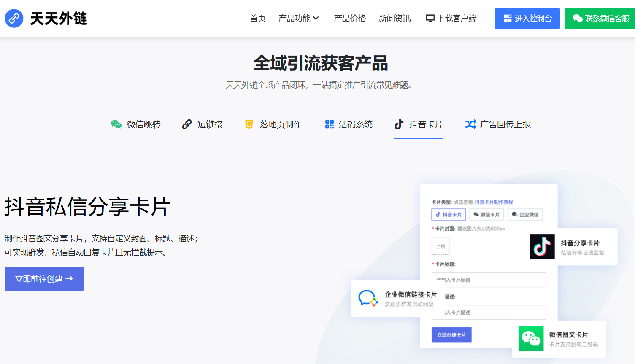Image resolution: width=635 pixels, height=364 pixels.
Task: Click the green WeChat logo on 微信图文卡片
Action: click(x=531, y=339)
